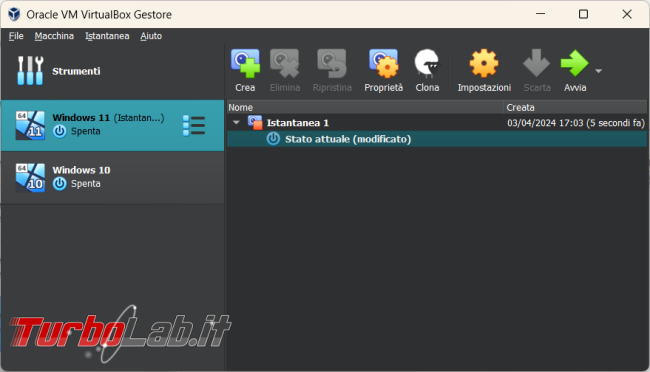Screen dimensions: 650x372
Task: Open the Aiuto menu
Action: (151, 36)
